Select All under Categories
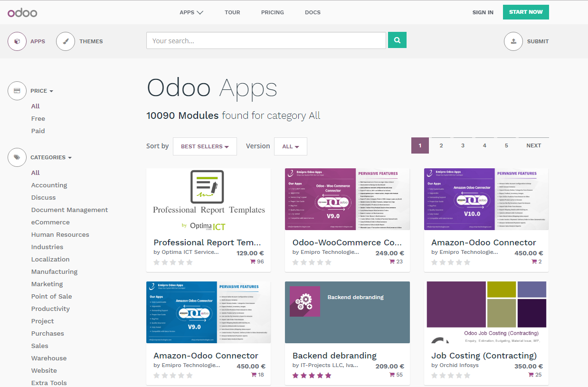Screen dimensions: 588x387 36,173
